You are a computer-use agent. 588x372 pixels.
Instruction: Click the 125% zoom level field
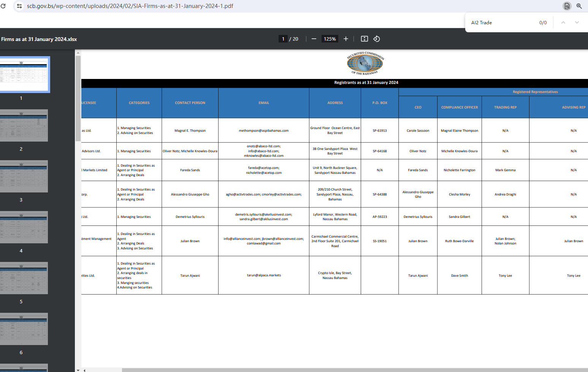point(330,39)
